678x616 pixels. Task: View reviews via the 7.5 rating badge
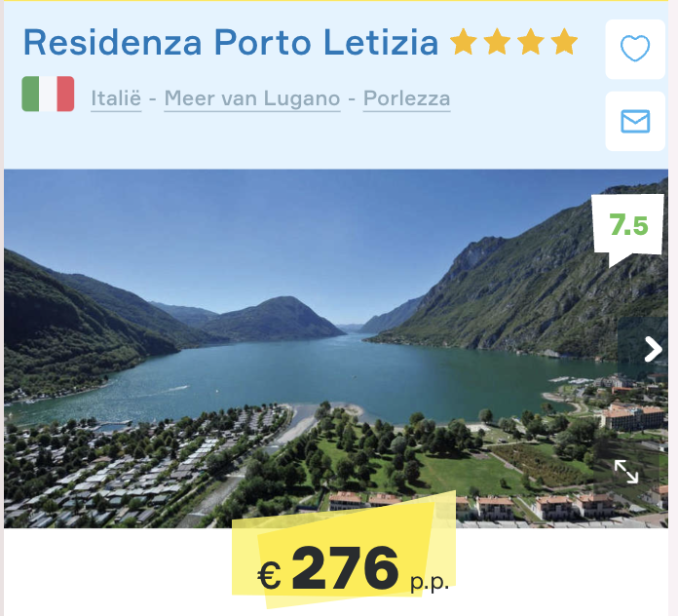(x=628, y=227)
